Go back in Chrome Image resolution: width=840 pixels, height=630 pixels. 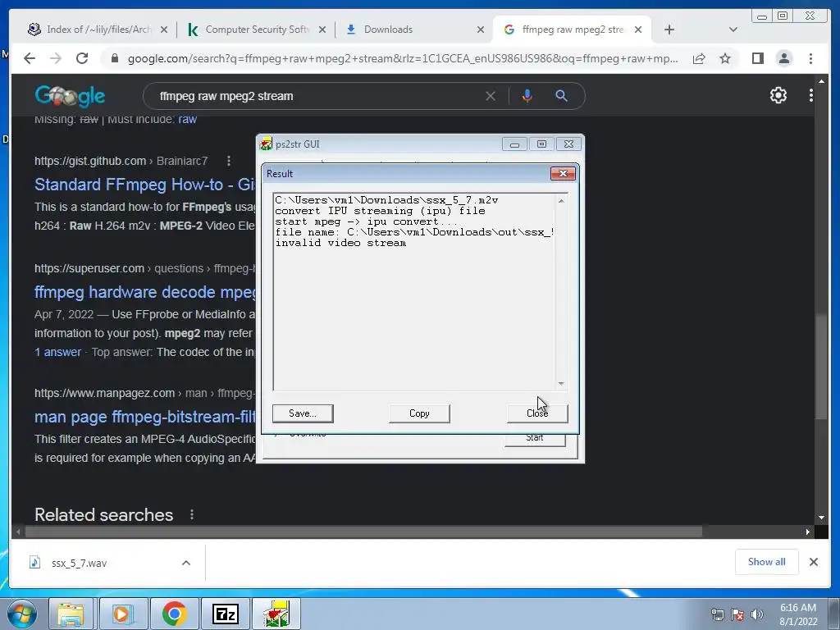click(x=30, y=58)
